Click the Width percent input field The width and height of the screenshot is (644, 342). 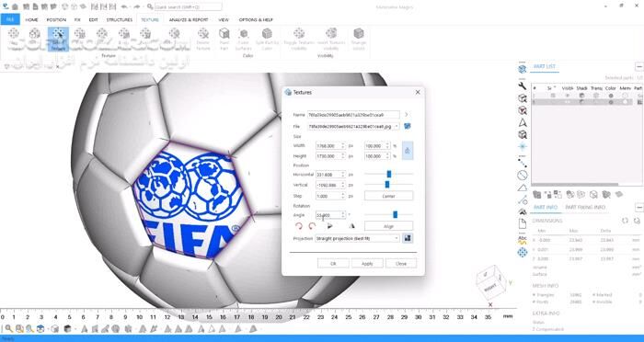[x=375, y=146]
